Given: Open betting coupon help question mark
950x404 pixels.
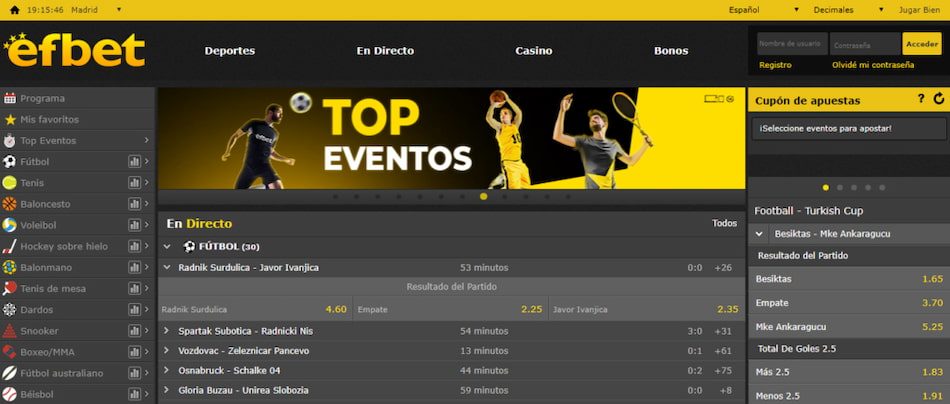Looking at the screenshot, I should (x=921, y=99).
